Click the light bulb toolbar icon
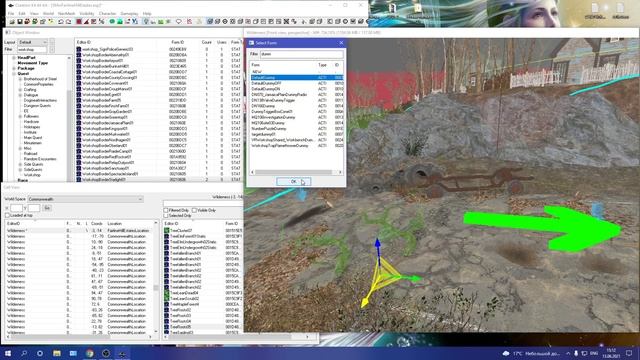Image resolution: width=640 pixels, height=360 pixels. click(146, 21)
